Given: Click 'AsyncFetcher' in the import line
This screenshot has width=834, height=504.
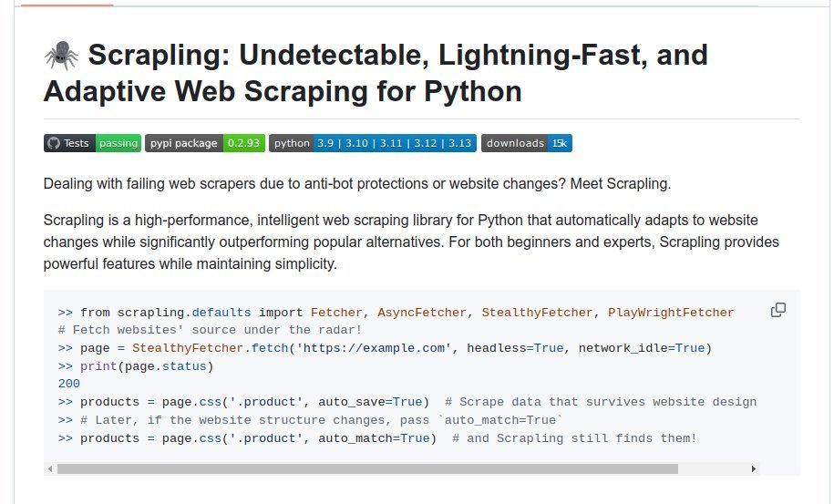Looking at the screenshot, I should pyautogui.click(x=422, y=313).
